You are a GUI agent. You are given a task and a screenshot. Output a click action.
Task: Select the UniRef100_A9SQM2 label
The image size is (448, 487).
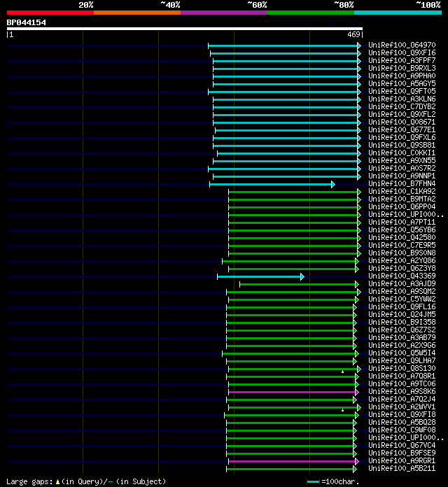pyautogui.click(x=402, y=291)
